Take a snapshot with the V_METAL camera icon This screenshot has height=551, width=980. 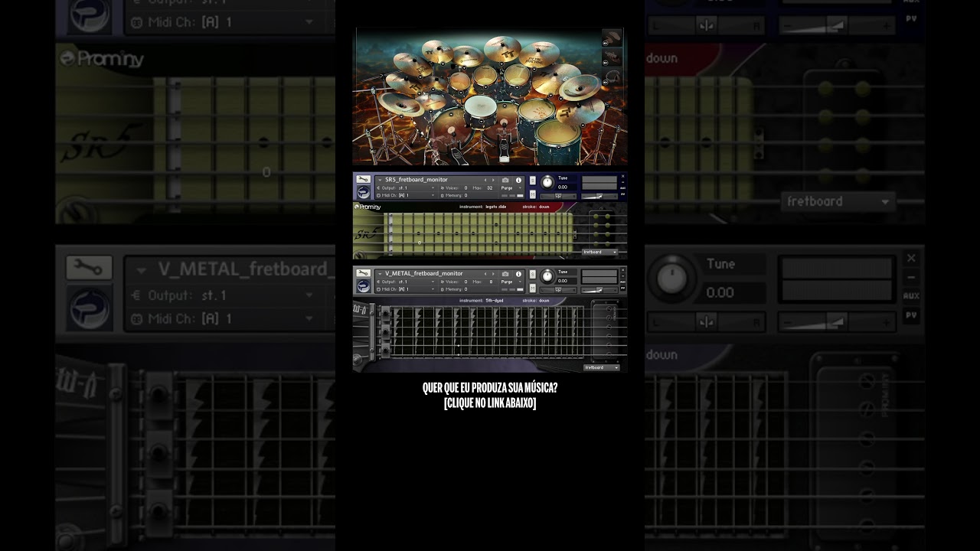[x=505, y=274]
